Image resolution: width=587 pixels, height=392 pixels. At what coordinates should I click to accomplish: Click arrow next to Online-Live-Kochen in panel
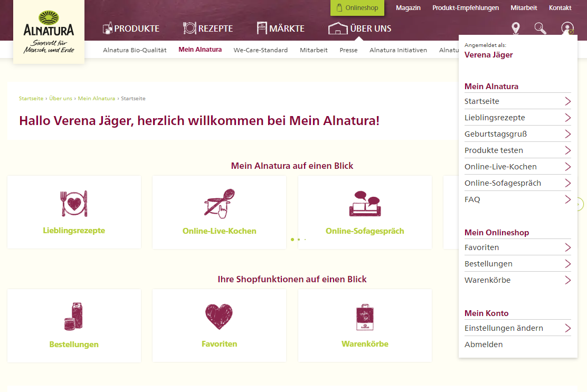[567, 167]
